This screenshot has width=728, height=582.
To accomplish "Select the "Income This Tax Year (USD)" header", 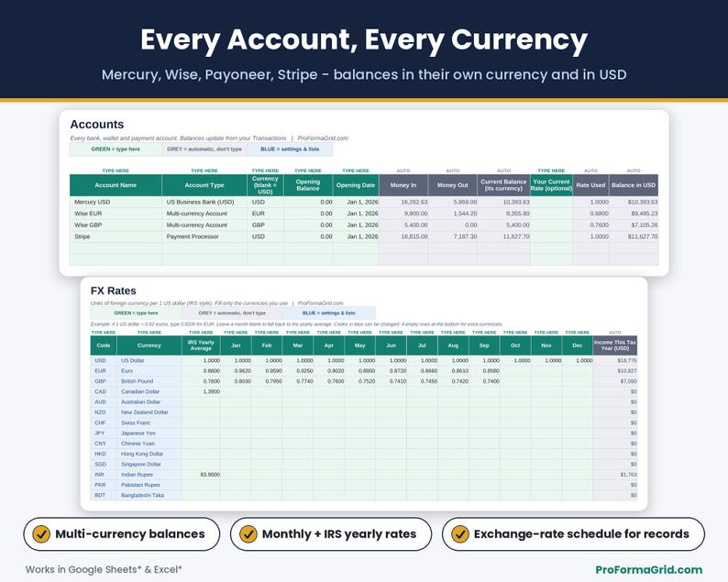I will pos(614,346).
